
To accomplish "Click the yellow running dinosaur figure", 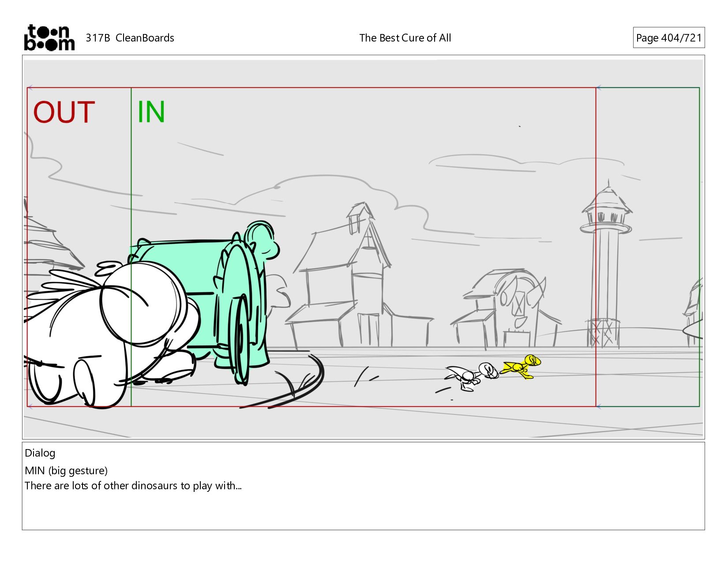I will tap(522, 367).
